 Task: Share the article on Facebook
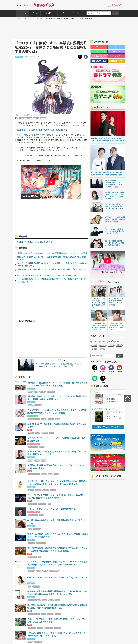tap(86, 57)
